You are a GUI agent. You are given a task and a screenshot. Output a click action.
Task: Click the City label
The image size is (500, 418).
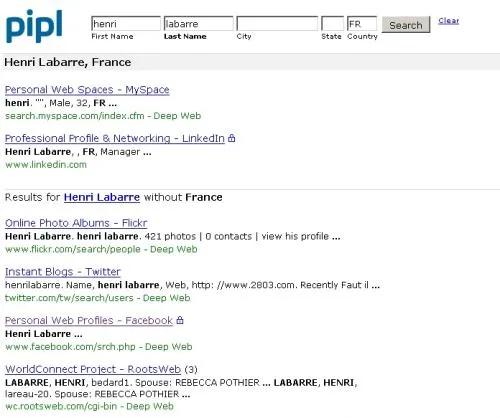coord(244,36)
